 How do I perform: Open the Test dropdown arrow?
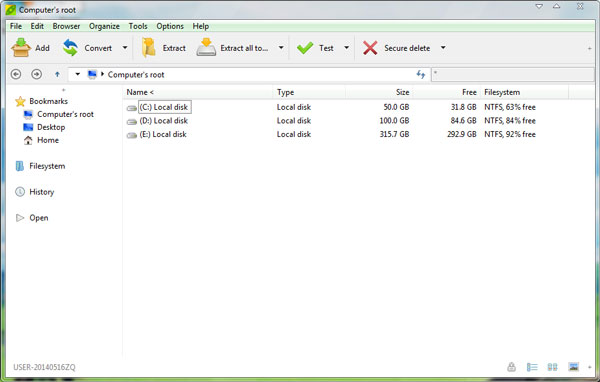(x=346, y=48)
